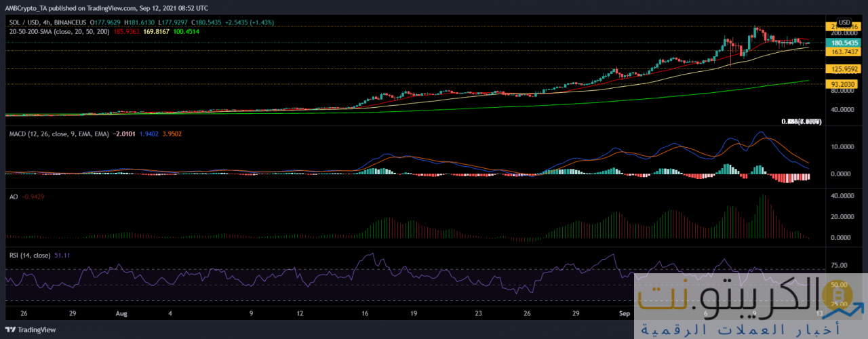Click the SOL / USD symbol title
The image size is (868, 339).
25,22
